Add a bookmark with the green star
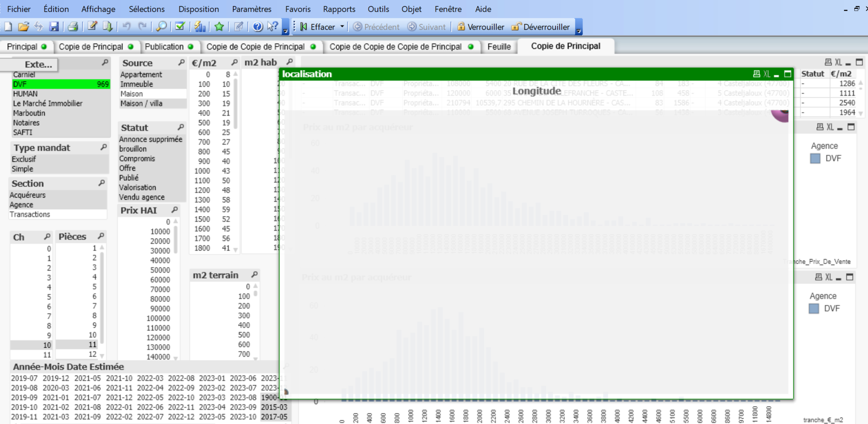This screenshot has width=868, height=424. point(219,27)
